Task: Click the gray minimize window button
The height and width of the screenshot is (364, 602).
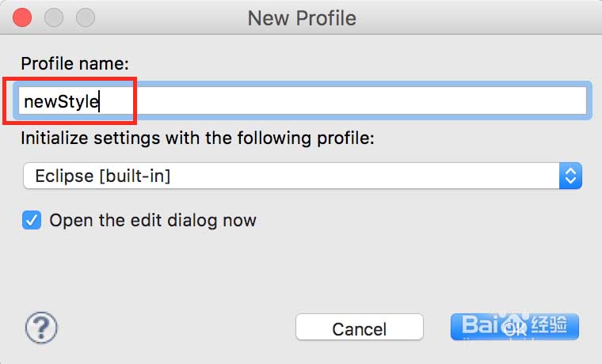Action: (x=54, y=17)
